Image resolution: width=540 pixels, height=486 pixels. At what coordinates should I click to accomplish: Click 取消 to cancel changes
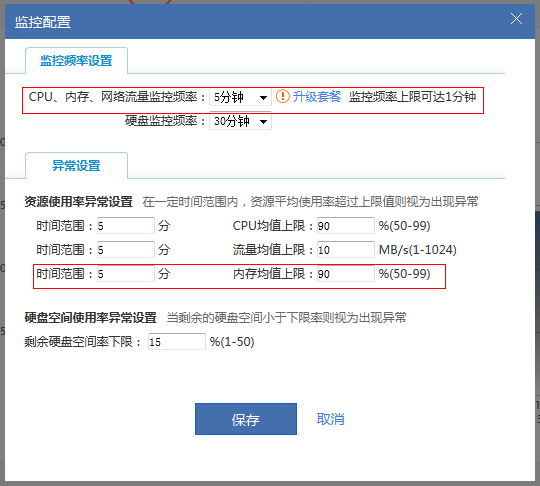[x=330, y=419]
